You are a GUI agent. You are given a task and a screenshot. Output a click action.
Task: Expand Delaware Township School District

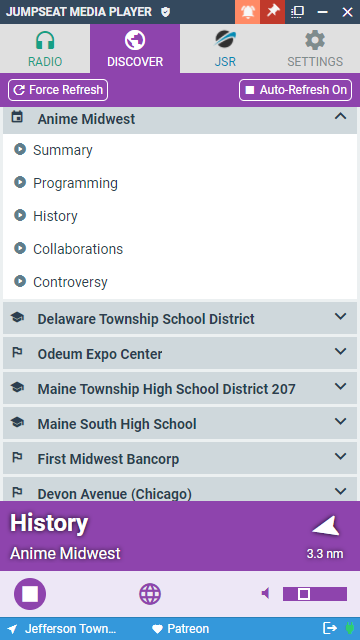coord(180,318)
